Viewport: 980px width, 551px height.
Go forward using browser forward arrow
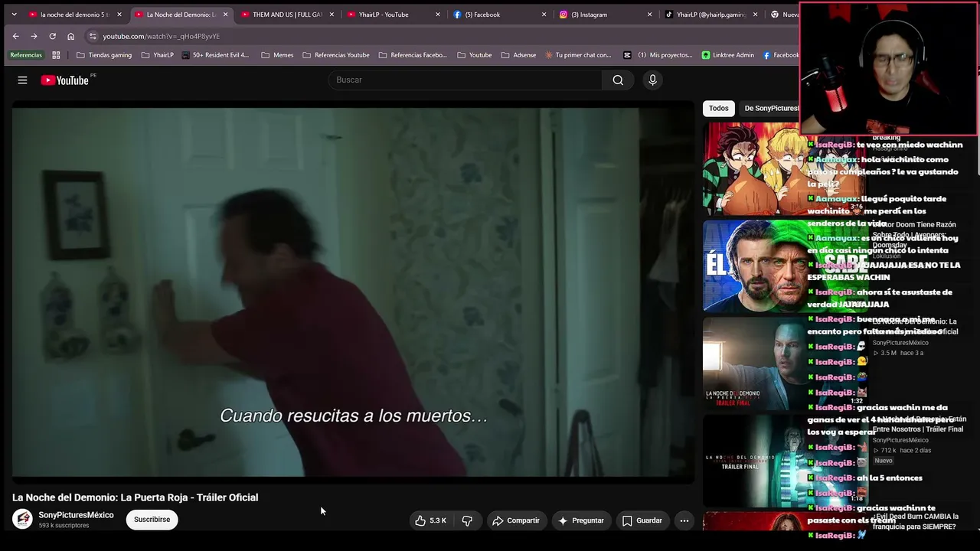click(34, 36)
